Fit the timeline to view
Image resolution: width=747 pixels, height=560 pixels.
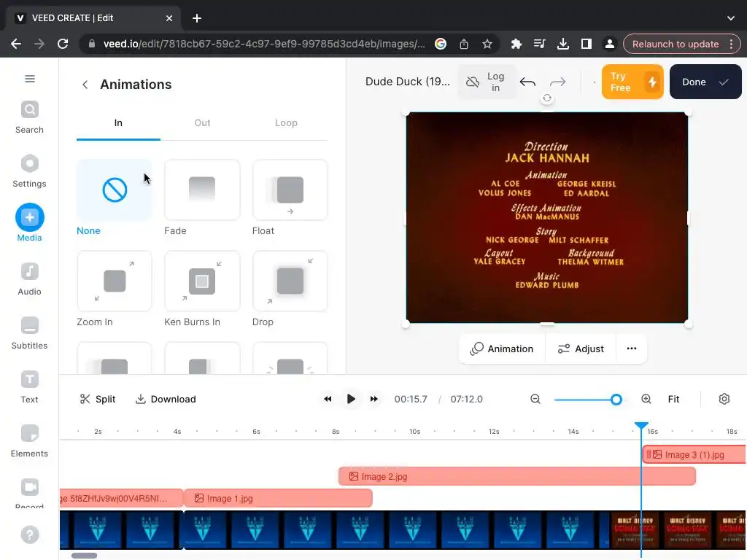pyautogui.click(x=673, y=399)
